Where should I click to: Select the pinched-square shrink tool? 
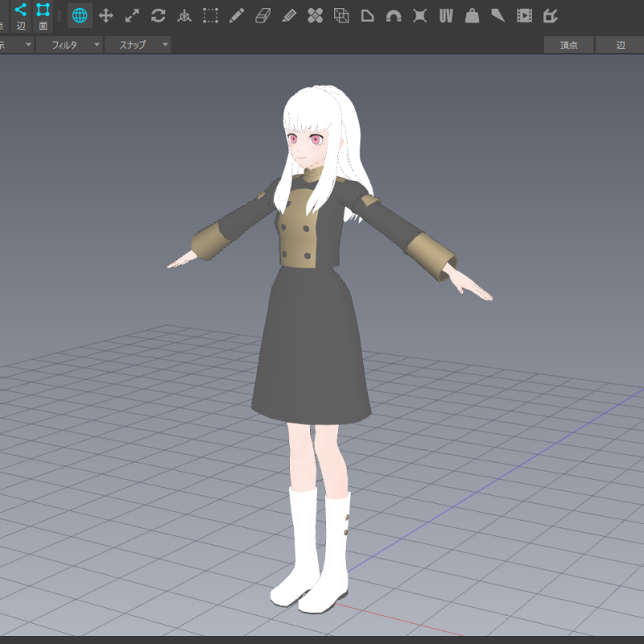[419, 16]
